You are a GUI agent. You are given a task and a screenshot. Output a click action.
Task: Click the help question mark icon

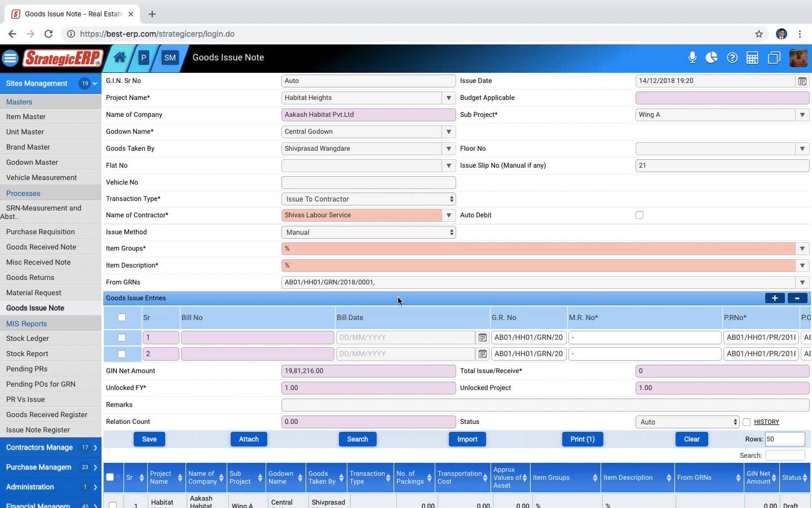pos(732,58)
